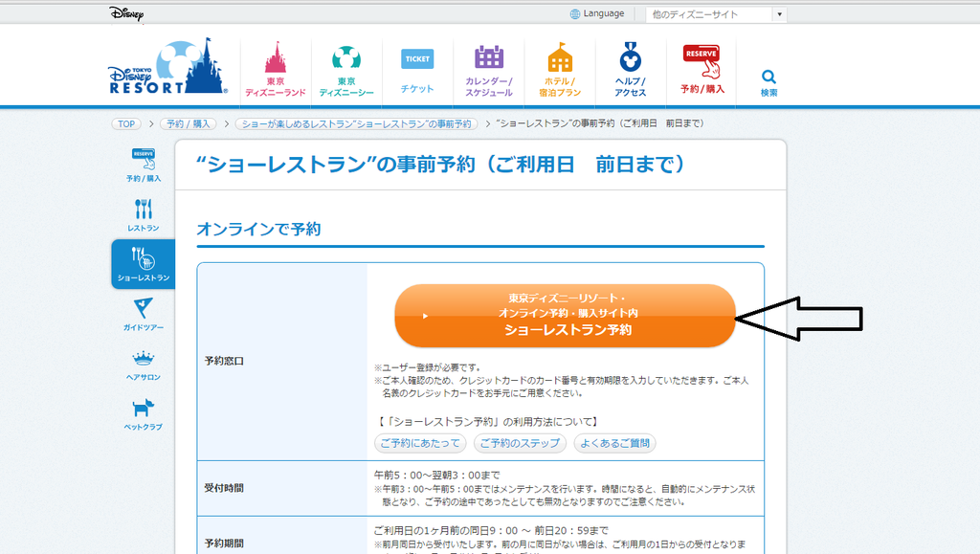The width and height of the screenshot is (980, 554).
Task: Open the 東京ディズニーランド castle icon
Action: [x=275, y=56]
